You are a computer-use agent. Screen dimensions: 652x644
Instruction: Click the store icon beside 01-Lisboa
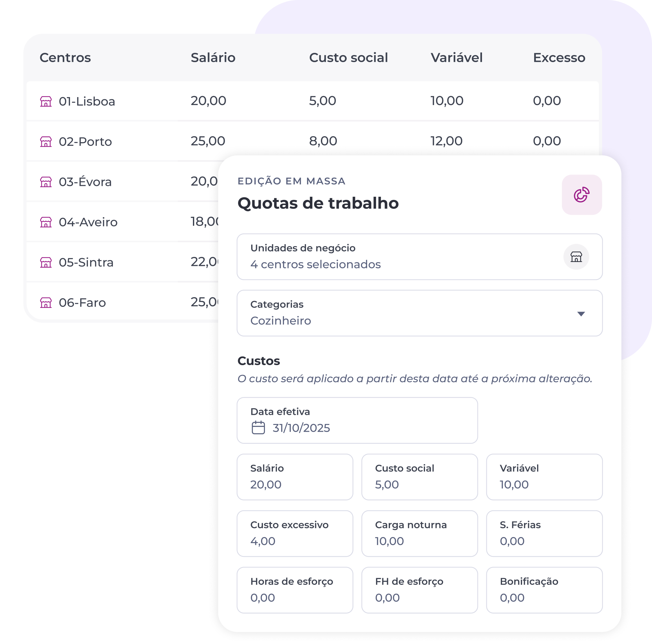click(x=46, y=101)
